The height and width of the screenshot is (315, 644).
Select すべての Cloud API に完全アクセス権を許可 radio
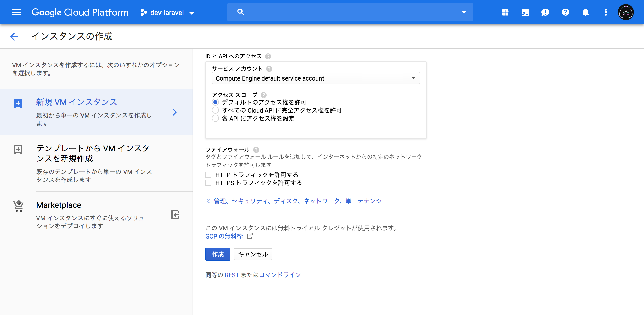215,110
